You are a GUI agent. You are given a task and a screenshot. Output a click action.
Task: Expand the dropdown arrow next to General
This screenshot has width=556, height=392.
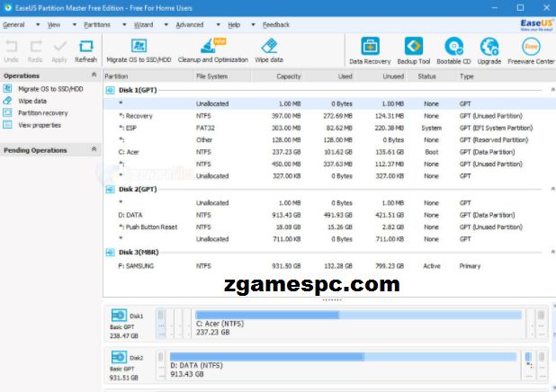point(38,25)
